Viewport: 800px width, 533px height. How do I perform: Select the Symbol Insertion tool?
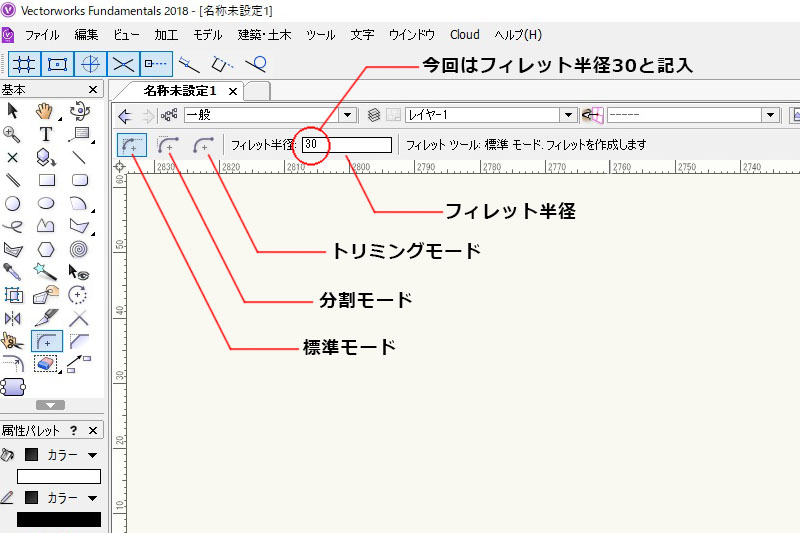point(45,158)
